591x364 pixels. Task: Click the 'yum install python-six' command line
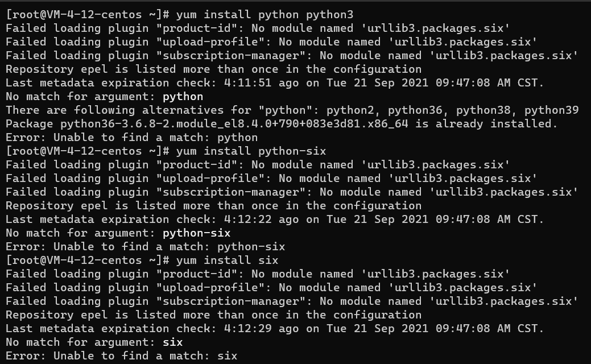pos(251,151)
